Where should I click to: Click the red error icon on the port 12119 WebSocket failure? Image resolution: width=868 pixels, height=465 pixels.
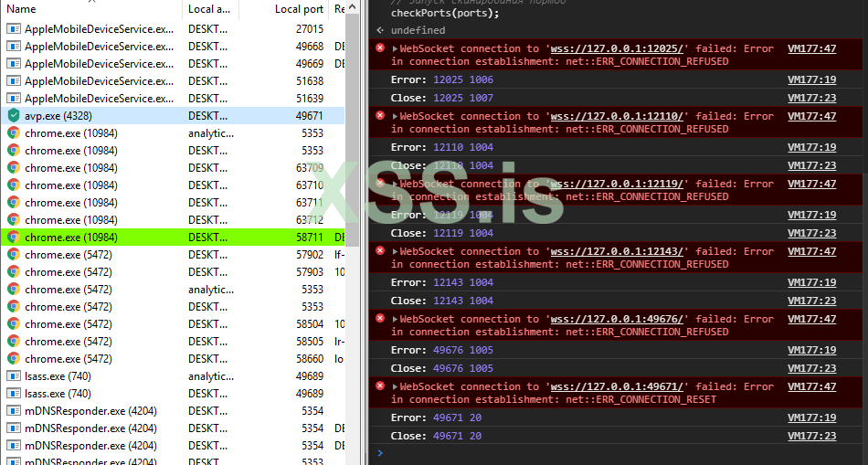point(380,184)
